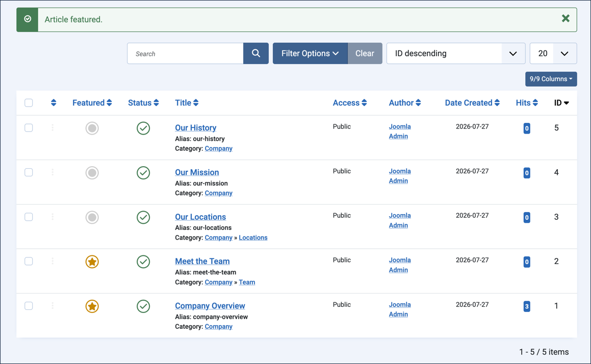Sort table by Date Created column
591x364 pixels.
(472, 103)
